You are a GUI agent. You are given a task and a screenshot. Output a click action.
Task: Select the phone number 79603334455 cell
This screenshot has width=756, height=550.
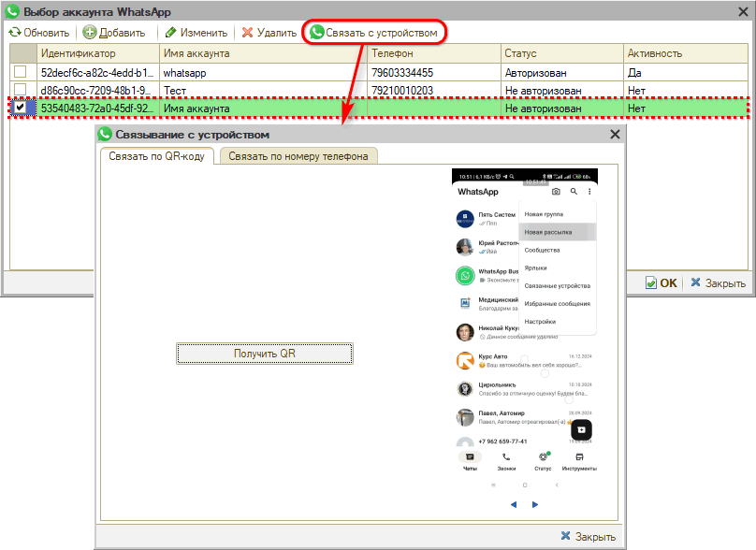click(x=434, y=73)
